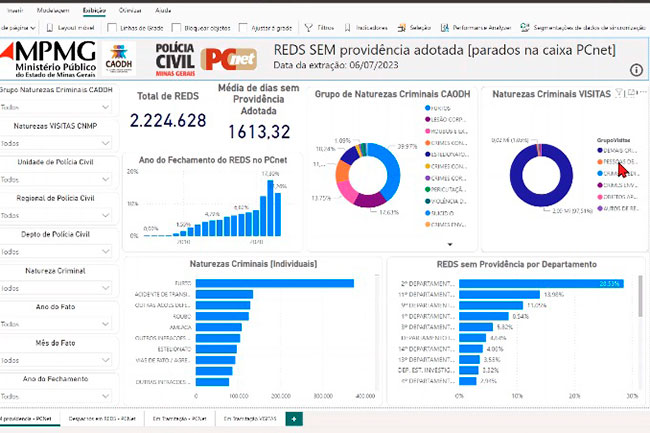Viewport: 650px width, 433px height.
Task: Switch to the second page tab ending 'REDS - PCNet'
Action: click(102, 419)
